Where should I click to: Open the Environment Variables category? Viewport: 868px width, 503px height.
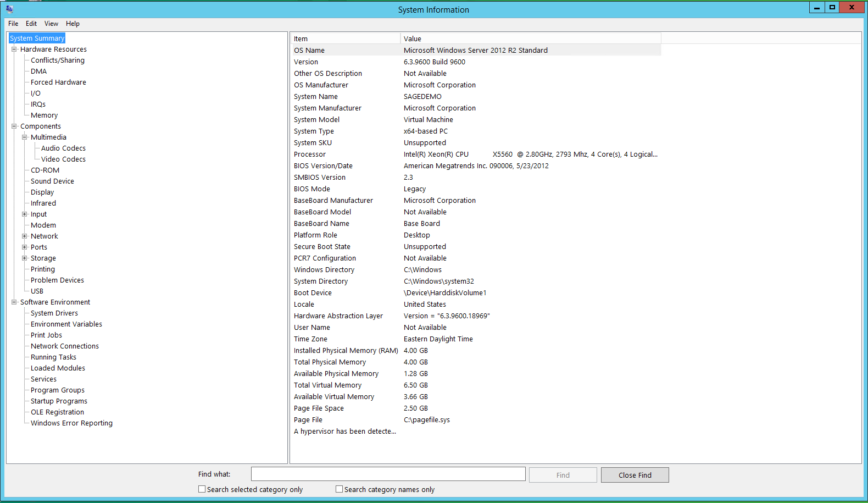66,324
